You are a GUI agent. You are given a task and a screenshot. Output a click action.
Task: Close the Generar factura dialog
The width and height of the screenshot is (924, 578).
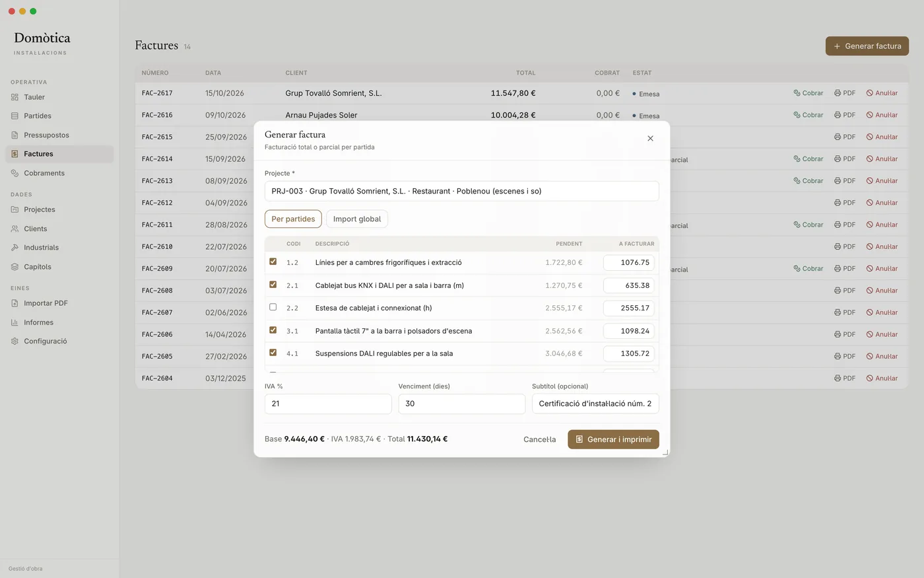coord(650,139)
